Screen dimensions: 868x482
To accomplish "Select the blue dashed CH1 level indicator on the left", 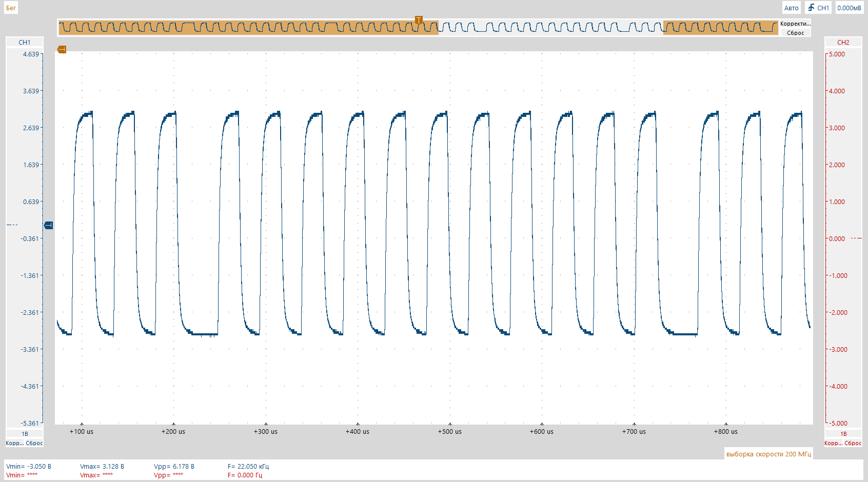I will point(12,225).
